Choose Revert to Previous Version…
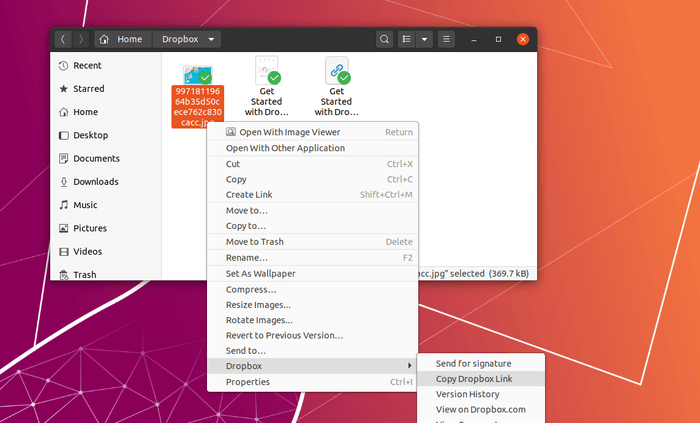This screenshot has height=423, width=700. click(312, 336)
